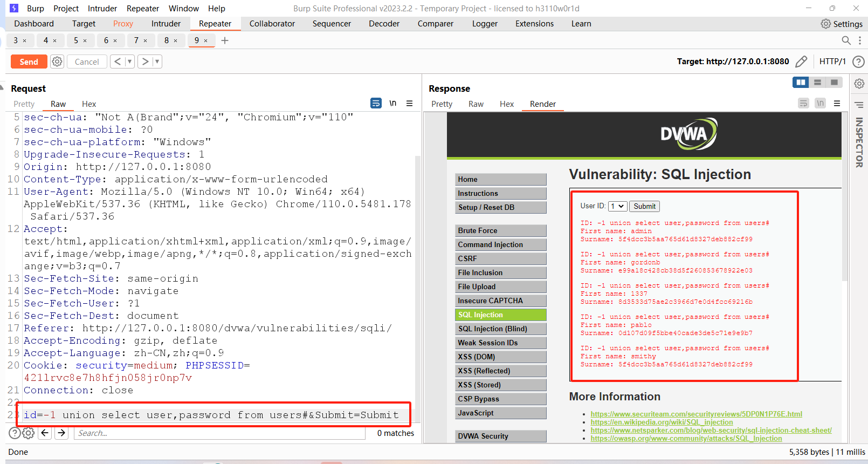Click the request search input field
The width and height of the screenshot is (868, 464).
click(219, 433)
